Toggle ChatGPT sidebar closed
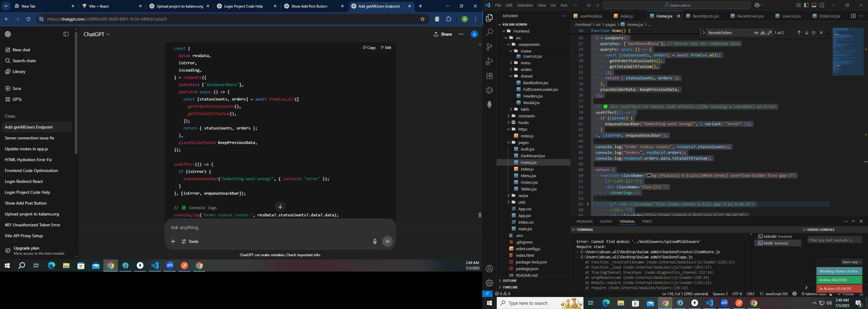Screen dimensions: 868x309 [66, 34]
